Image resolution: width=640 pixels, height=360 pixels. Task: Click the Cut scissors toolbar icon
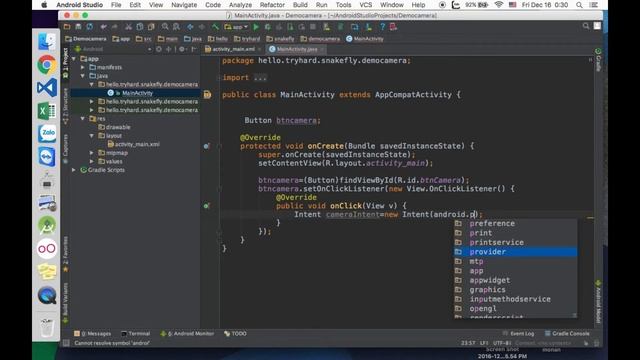pyautogui.click(x=128, y=27)
